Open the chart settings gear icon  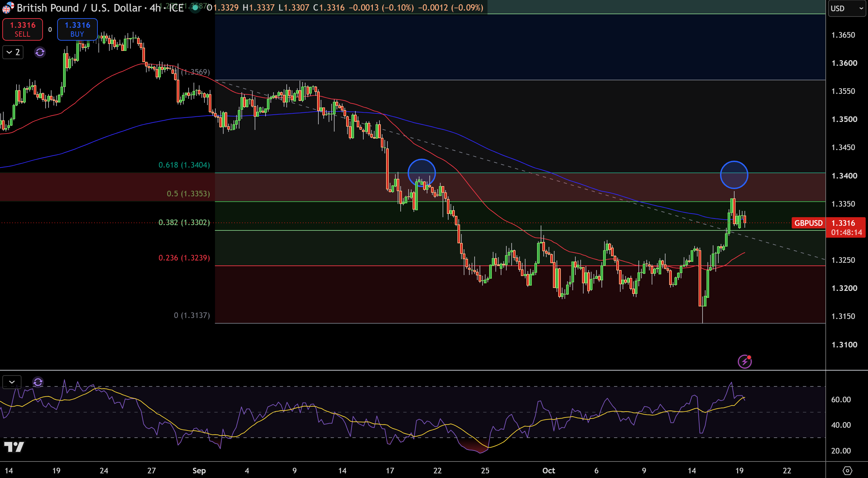coord(847,471)
